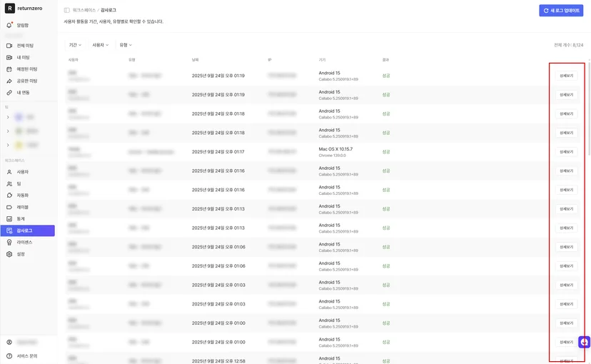591x364 pixels.
Task: Expand team with green avatar
Action: click(8, 131)
